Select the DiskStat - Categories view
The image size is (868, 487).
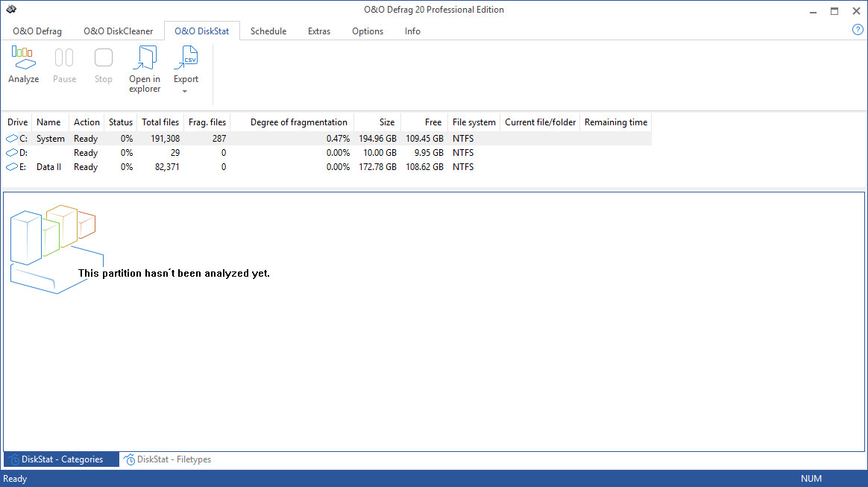click(61, 459)
